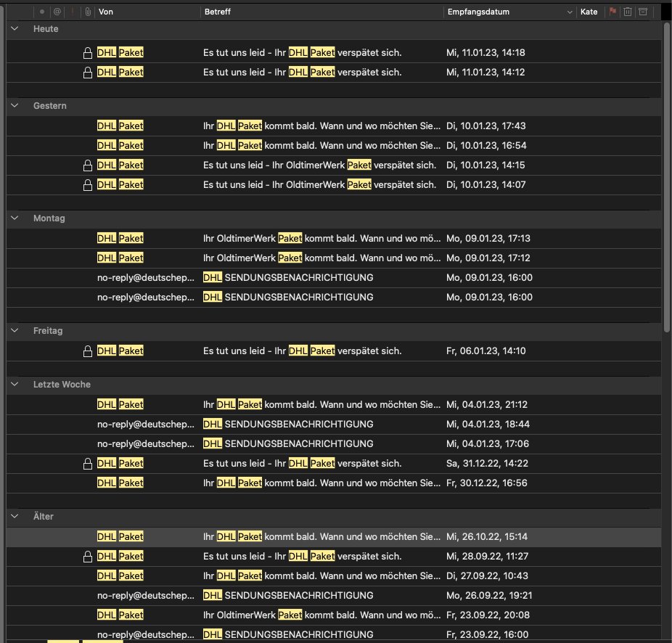Click the vertical scrollbar thumb
Screen dimensions: 672x643
point(666,176)
